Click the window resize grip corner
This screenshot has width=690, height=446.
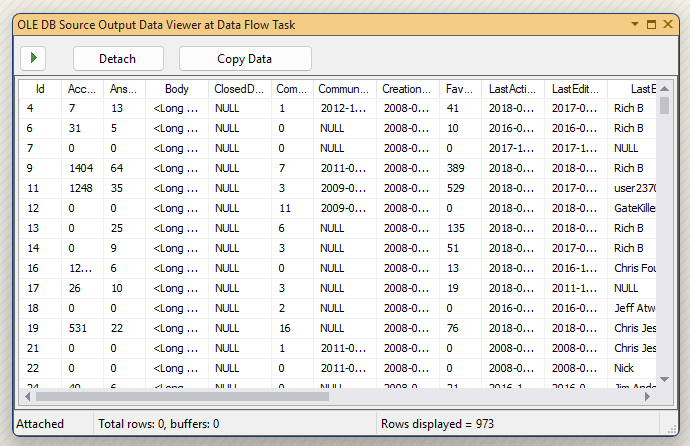pos(672,429)
